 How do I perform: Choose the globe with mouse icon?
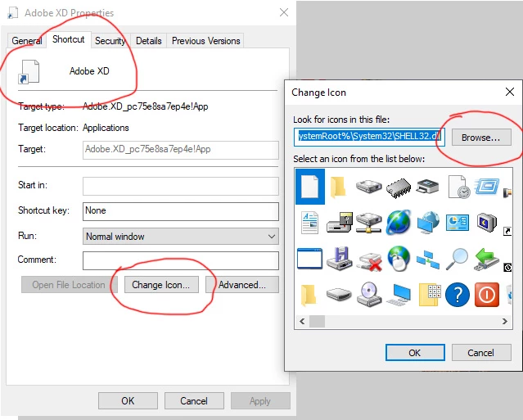pos(399,258)
